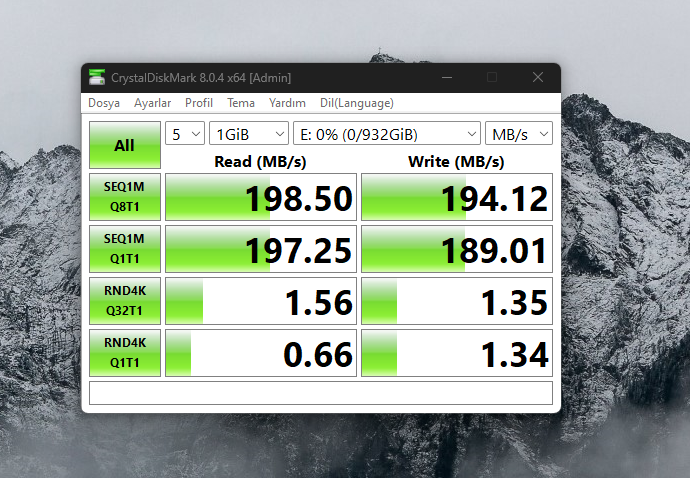This screenshot has width=690, height=478.
Task: Click the CrystalDiskMark app icon in title bar
Action: point(97,77)
